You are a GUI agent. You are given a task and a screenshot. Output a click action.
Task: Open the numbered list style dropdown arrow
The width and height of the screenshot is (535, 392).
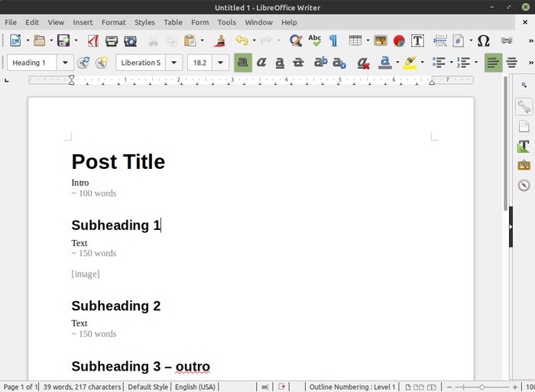click(x=476, y=63)
